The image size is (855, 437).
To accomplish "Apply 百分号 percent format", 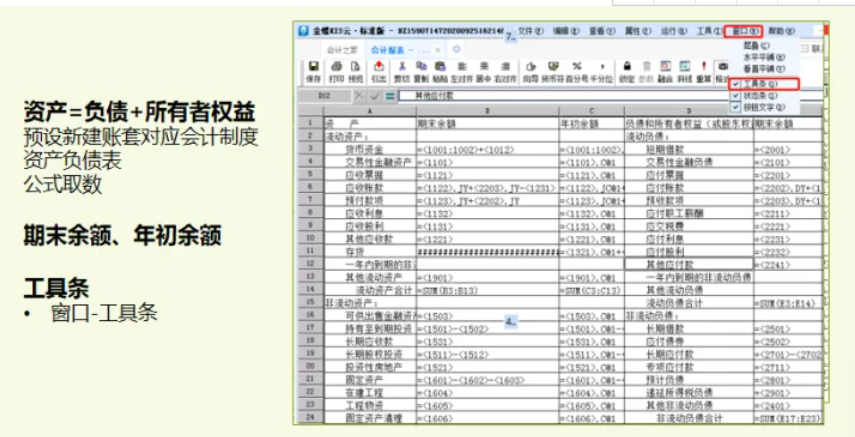I will point(577,67).
